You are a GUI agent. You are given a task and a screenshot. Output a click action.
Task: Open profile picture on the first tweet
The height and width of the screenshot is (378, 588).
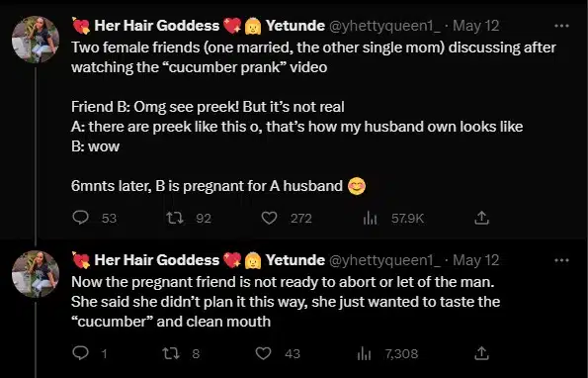pyautogui.click(x=36, y=40)
